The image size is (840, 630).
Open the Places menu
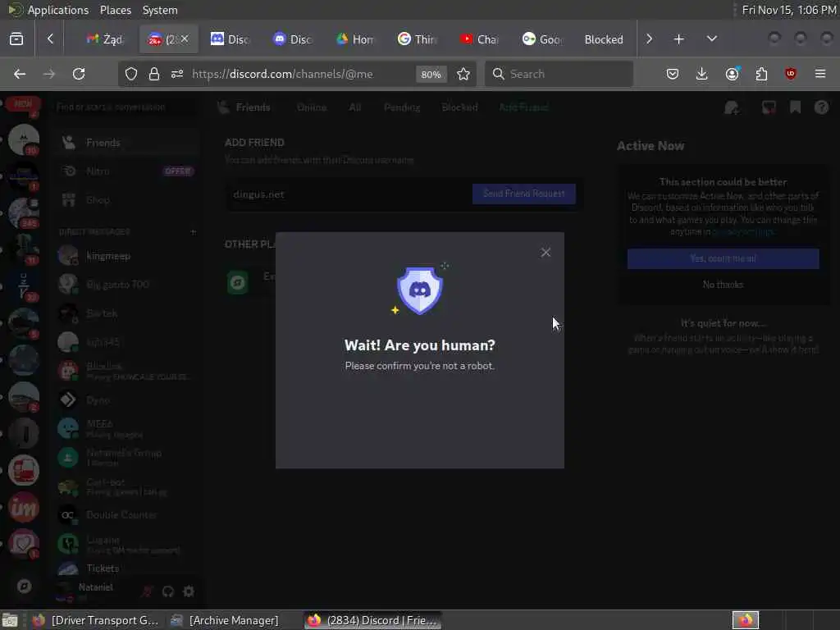[115, 10]
